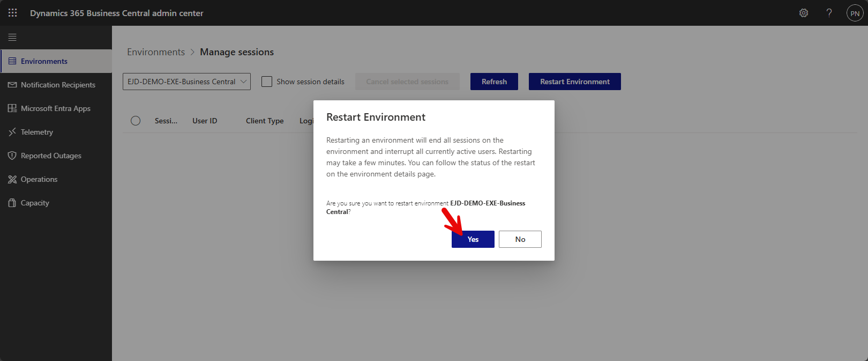Screen dimensions: 868x361
Task: Click the Refresh button
Action: [494, 82]
